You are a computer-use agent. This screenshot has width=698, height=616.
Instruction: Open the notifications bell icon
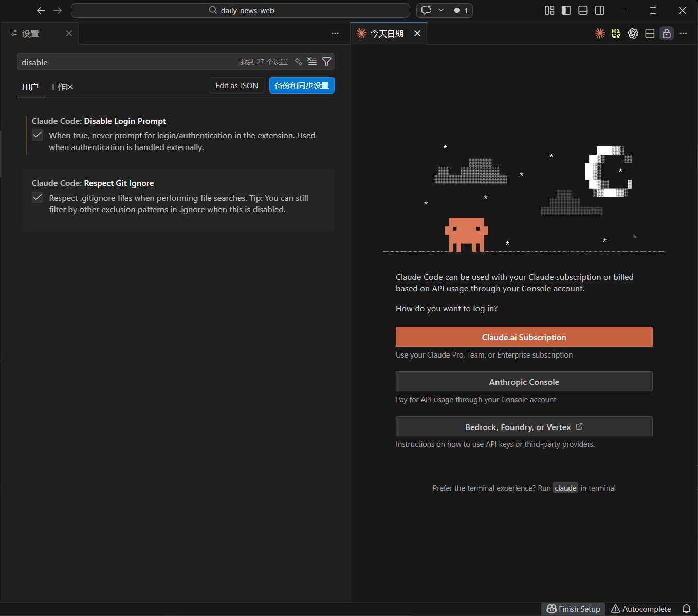(686, 609)
